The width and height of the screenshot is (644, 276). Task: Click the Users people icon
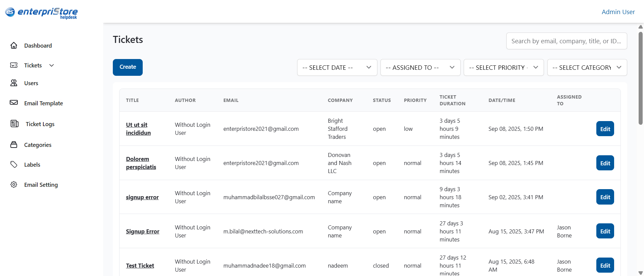(x=14, y=83)
